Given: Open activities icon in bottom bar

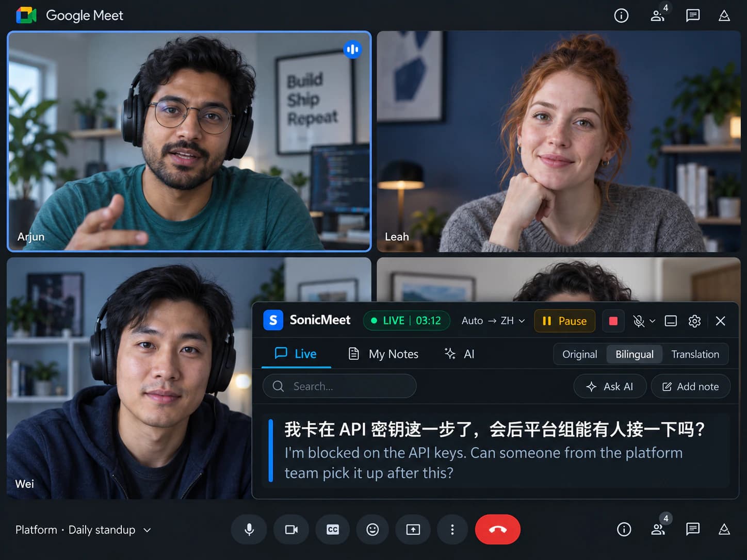Looking at the screenshot, I should click(x=724, y=529).
